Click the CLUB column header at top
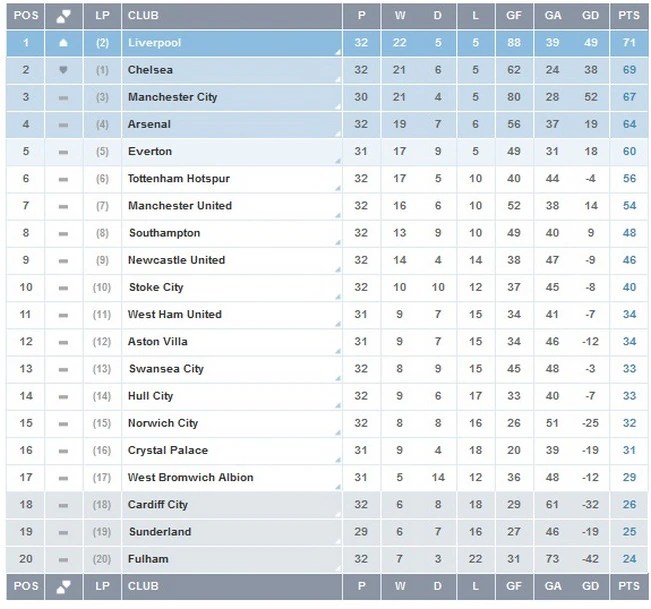The width and height of the screenshot is (651, 609). 143,16
